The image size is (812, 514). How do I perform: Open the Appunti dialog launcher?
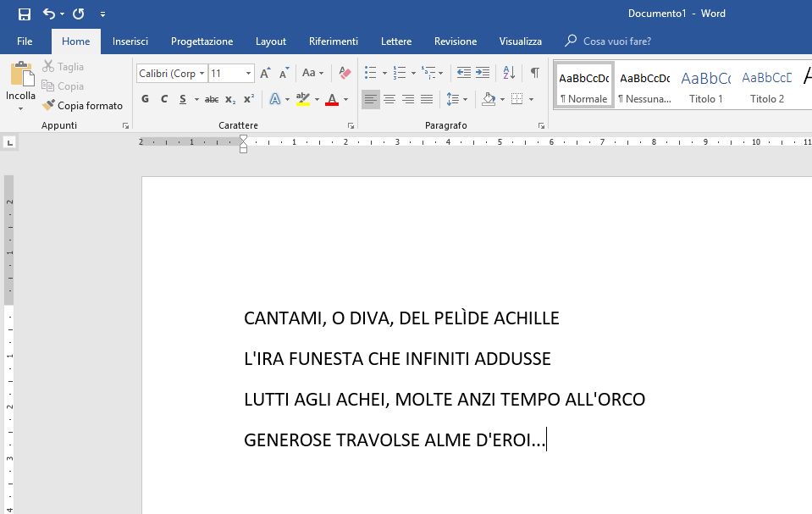pyautogui.click(x=125, y=126)
